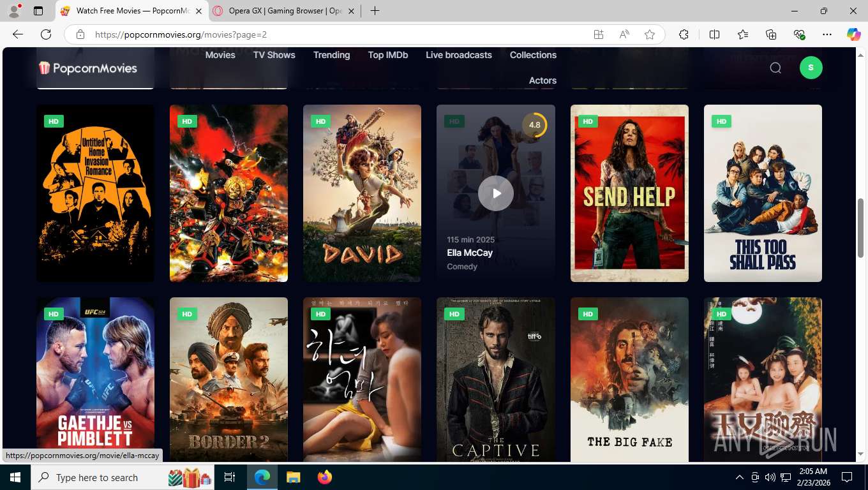Open the SEND HELP movie poster
Viewport: 868px width, 490px height.
click(629, 193)
